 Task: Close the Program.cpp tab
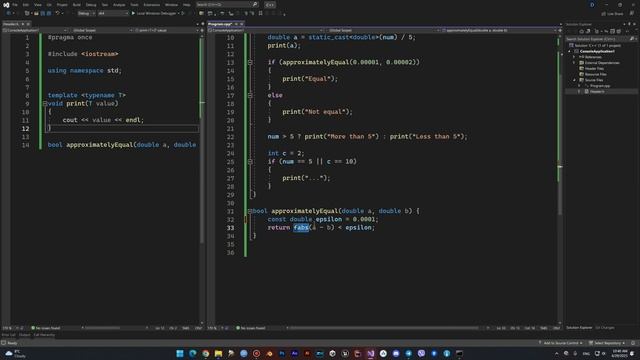(x=241, y=24)
